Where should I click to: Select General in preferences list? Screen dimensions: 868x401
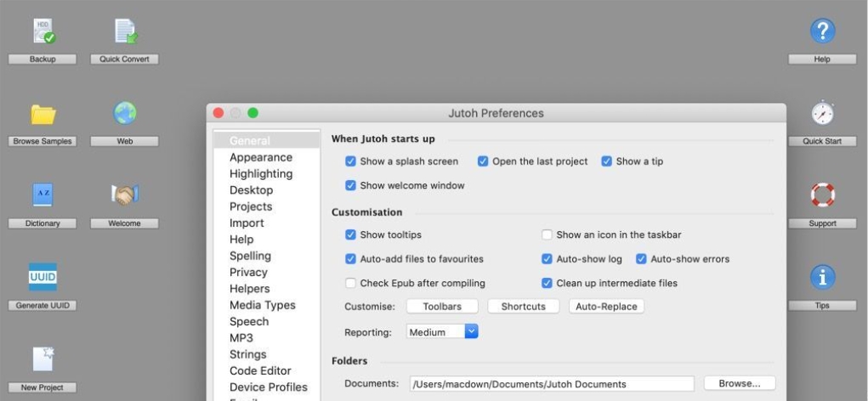pyautogui.click(x=266, y=140)
